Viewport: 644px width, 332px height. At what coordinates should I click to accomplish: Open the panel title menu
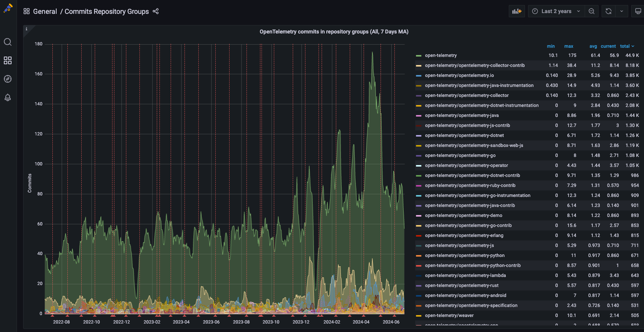point(334,32)
